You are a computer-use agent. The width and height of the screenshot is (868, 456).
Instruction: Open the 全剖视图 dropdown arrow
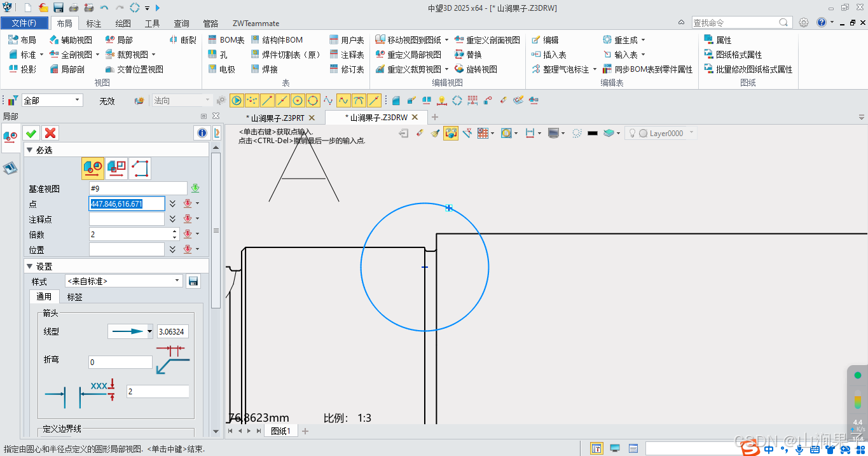point(97,55)
